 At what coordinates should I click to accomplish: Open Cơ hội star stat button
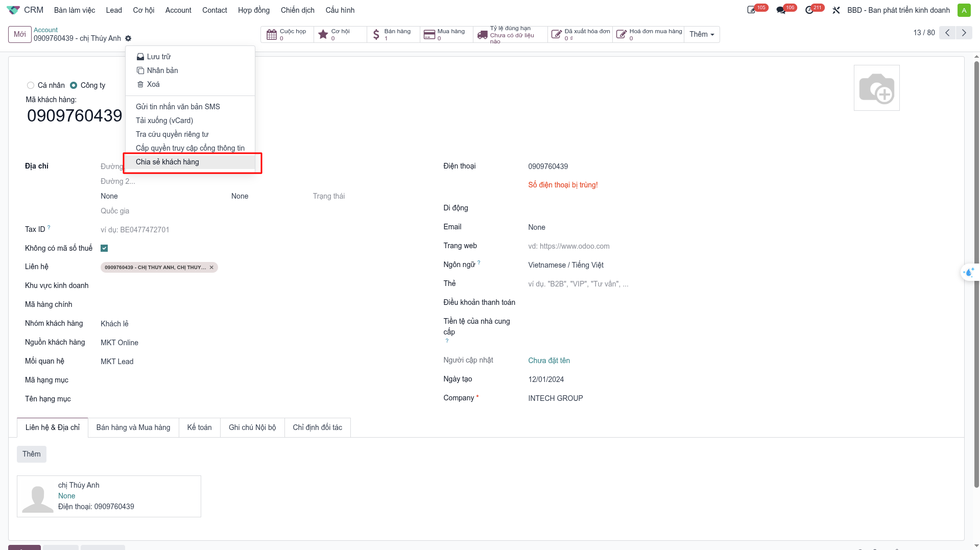(x=340, y=34)
